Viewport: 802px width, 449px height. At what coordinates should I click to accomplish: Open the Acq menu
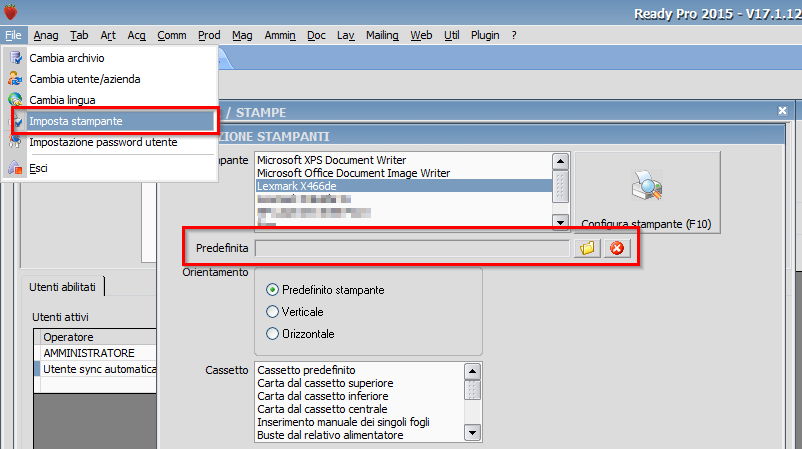136,35
